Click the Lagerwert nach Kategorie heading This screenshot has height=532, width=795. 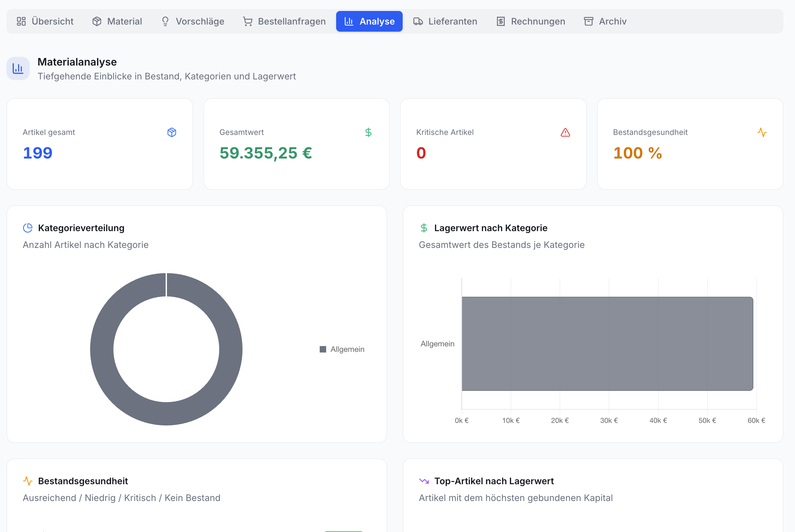click(490, 228)
